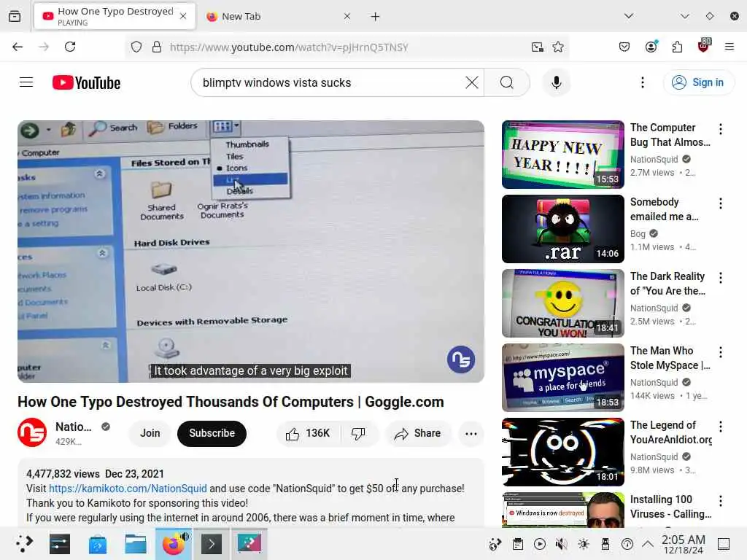Open System Settings from taskbar

point(60,543)
